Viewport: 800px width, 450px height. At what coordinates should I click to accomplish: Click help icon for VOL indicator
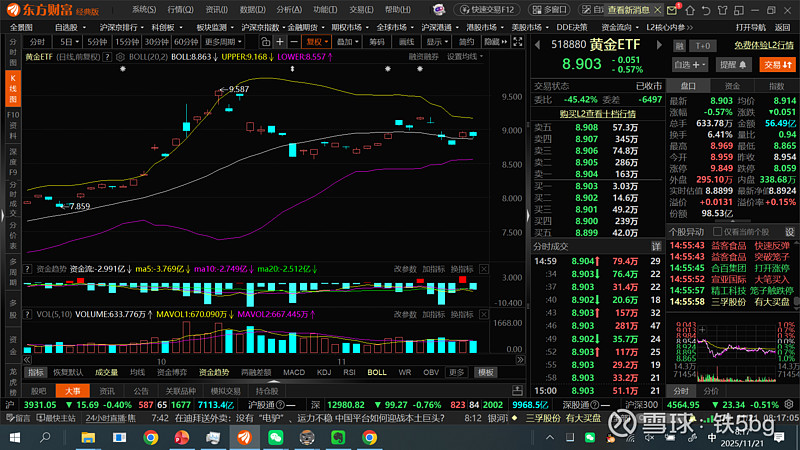point(28,314)
